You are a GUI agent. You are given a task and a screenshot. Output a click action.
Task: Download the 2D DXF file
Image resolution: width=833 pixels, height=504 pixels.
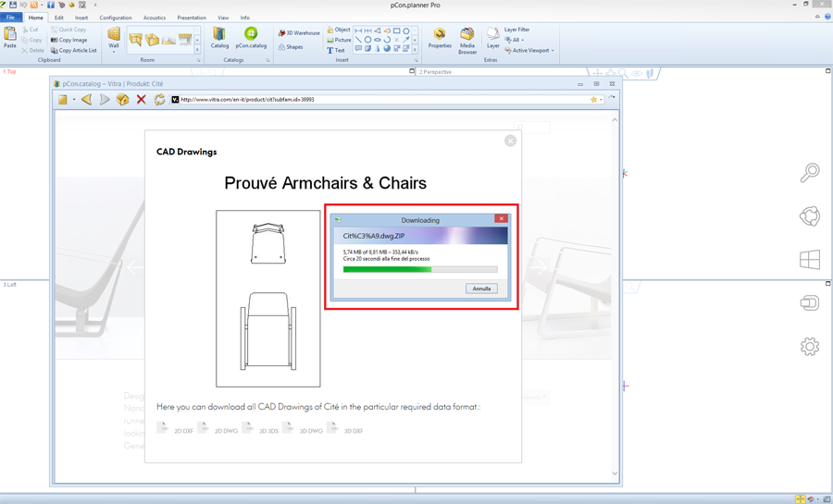[x=175, y=428]
